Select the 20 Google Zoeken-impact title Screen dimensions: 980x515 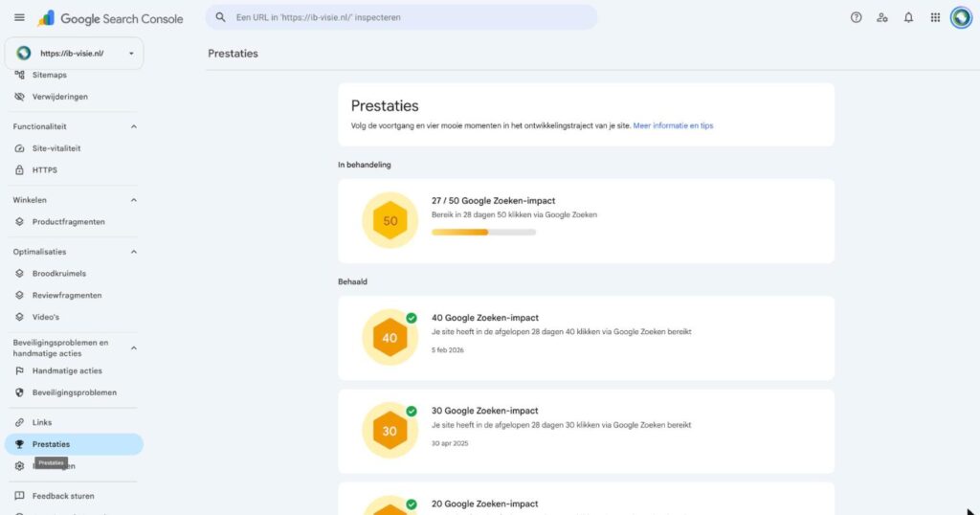(x=484, y=504)
